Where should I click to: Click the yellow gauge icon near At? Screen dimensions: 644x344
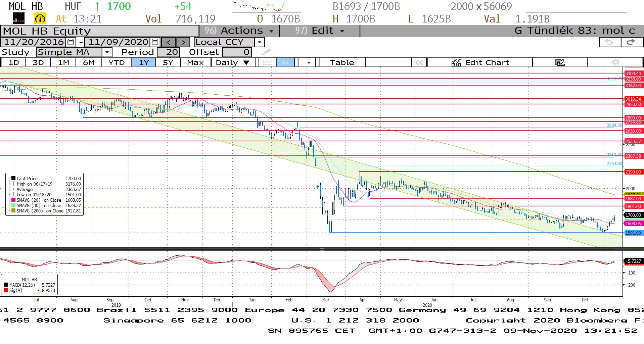tap(40, 18)
